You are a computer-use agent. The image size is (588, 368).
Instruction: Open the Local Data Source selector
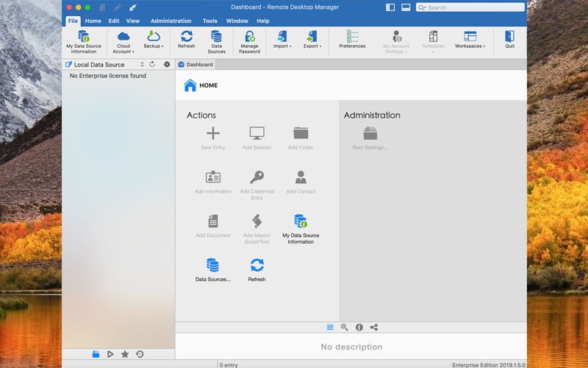[104, 65]
